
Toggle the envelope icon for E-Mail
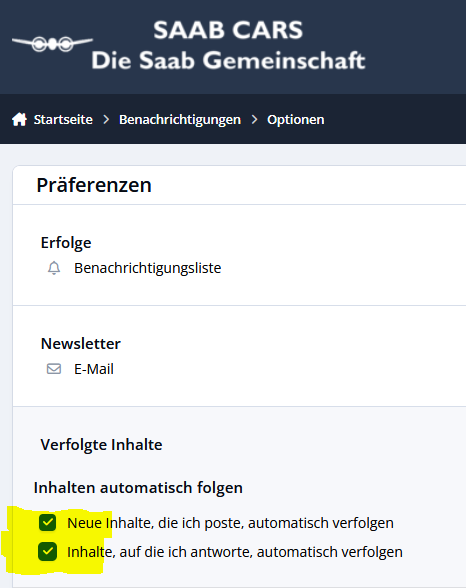[x=54, y=369]
